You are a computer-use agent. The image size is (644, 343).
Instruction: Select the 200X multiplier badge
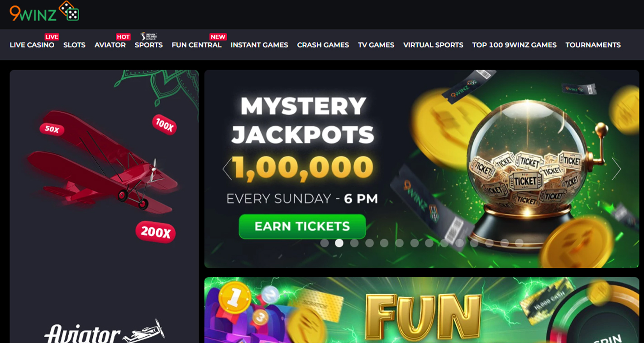[x=155, y=232]
